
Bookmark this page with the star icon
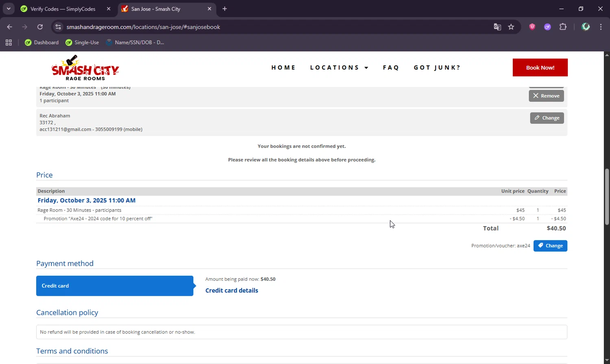tap(511, 27)
